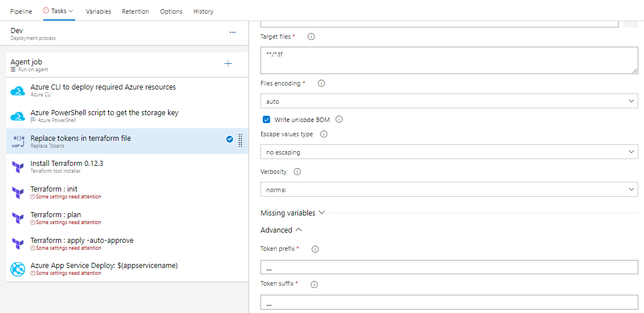This screenshot has height=313, width=644.
Task: Switch to the History tab
Action: (x=203, y=11)
